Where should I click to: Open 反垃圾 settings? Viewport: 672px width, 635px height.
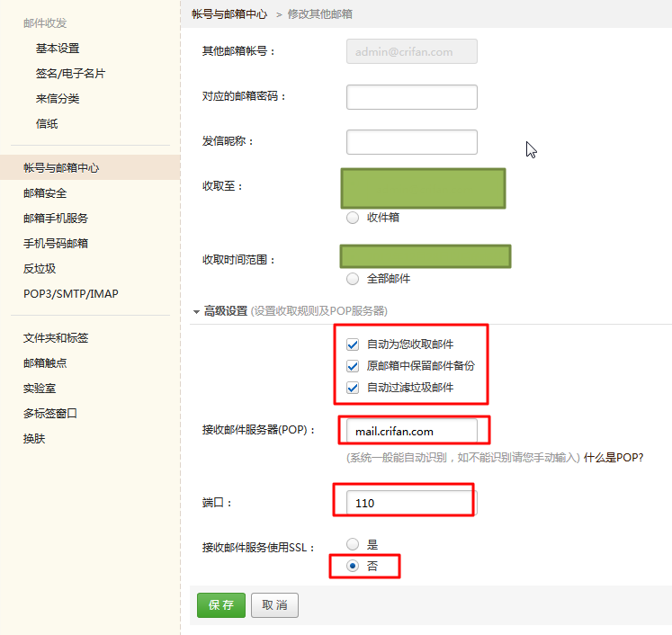[40, 269]
